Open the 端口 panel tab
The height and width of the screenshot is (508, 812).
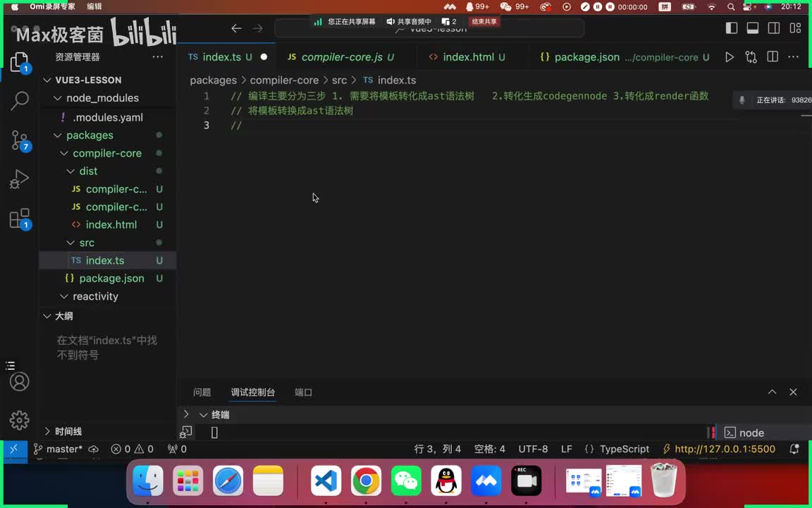[304, 392]
